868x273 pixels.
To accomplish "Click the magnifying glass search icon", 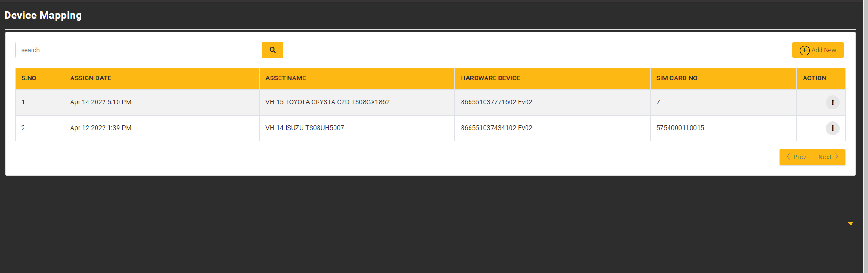I will point(272,50).
